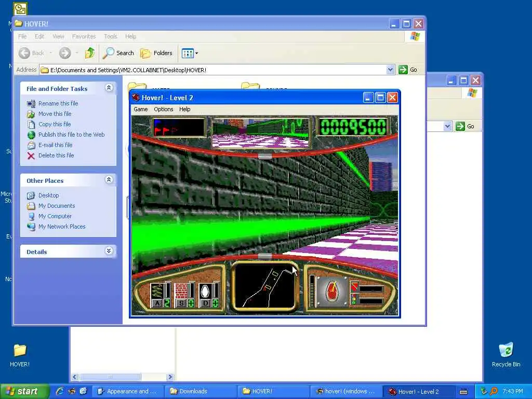The image size is (532, 399).
Task: Select the Recycle Bin desktop icon
Action: pos(506,355)
